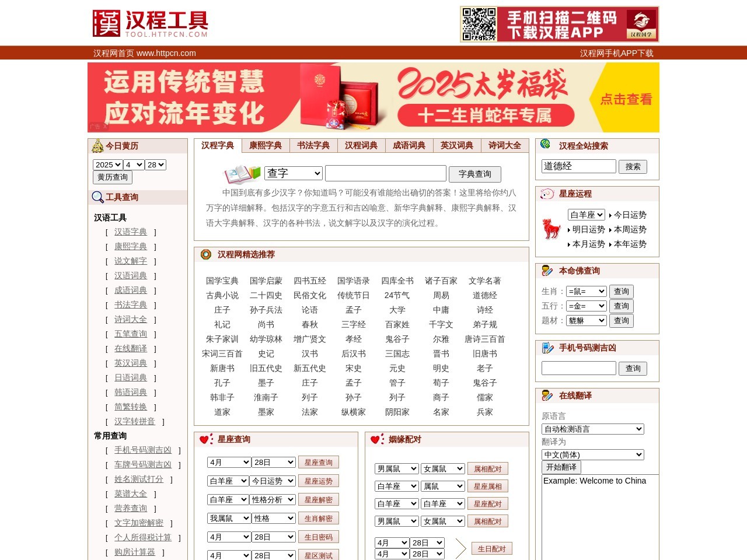
Task: Open the 自动检测语言 source language dropdown
Action: (593, 429)
